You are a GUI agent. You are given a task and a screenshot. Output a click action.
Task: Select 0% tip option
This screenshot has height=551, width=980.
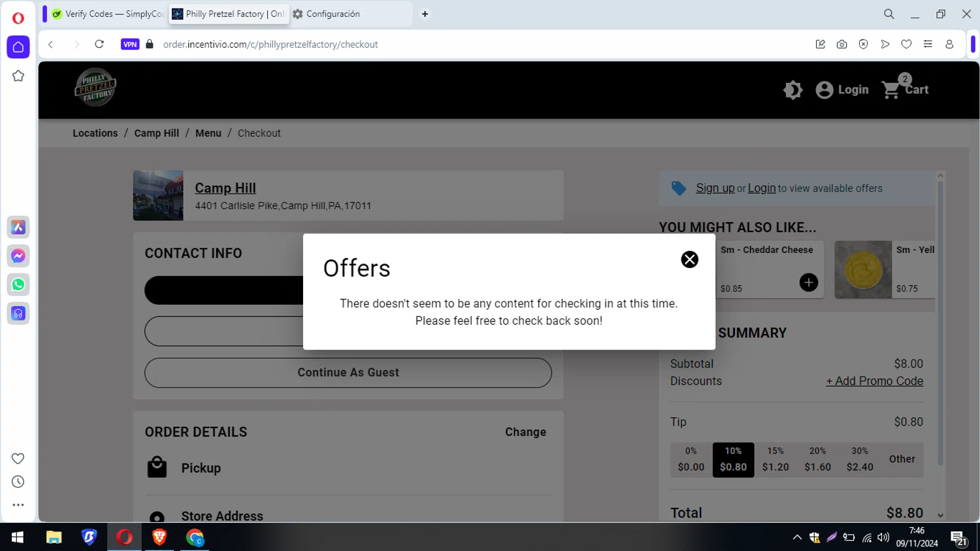click(x=691, y=459)
